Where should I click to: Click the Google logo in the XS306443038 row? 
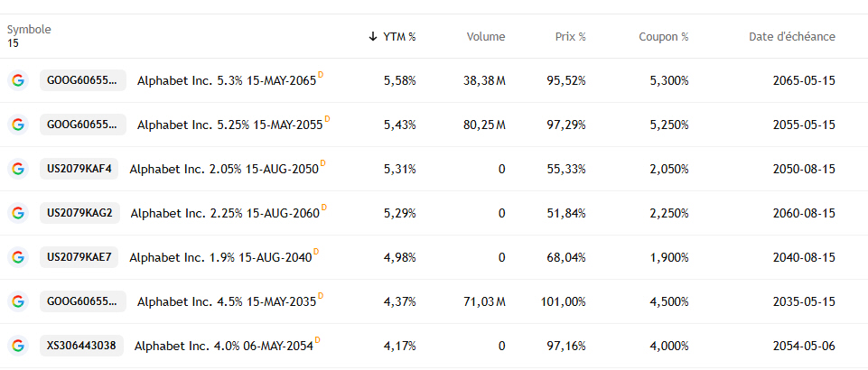17,346
